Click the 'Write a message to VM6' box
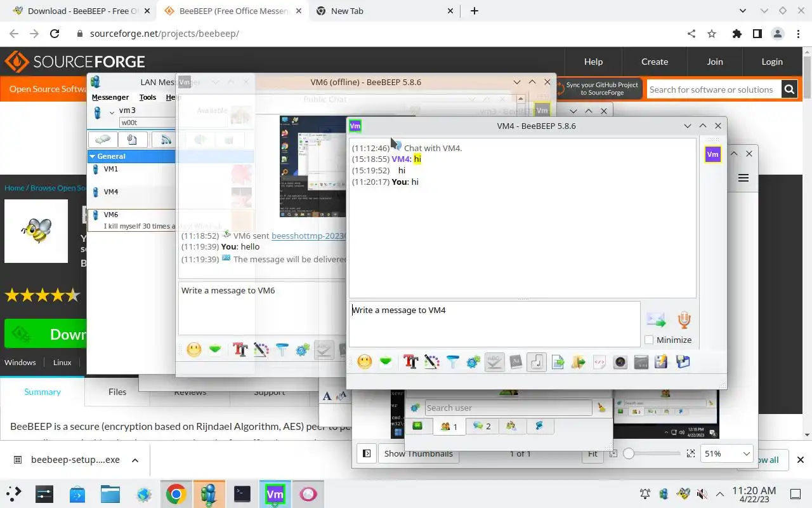 (262, 308)
